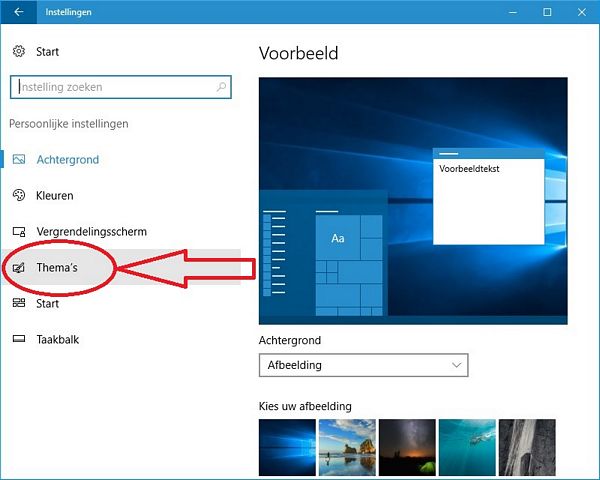Minimize the Instellingen window

pos(513,12)
